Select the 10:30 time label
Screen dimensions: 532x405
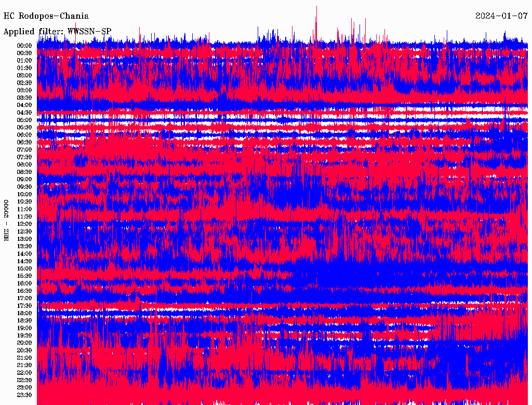(x=24, y=202)
